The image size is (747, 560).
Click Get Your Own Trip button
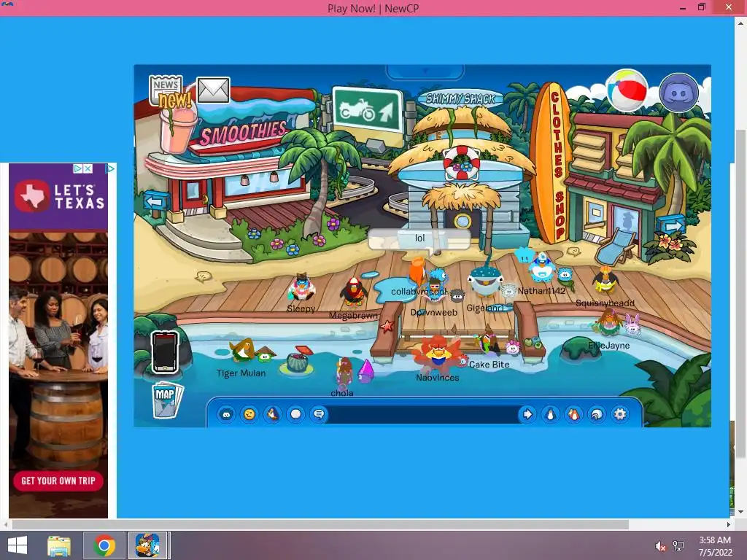[x=58, y=481]
